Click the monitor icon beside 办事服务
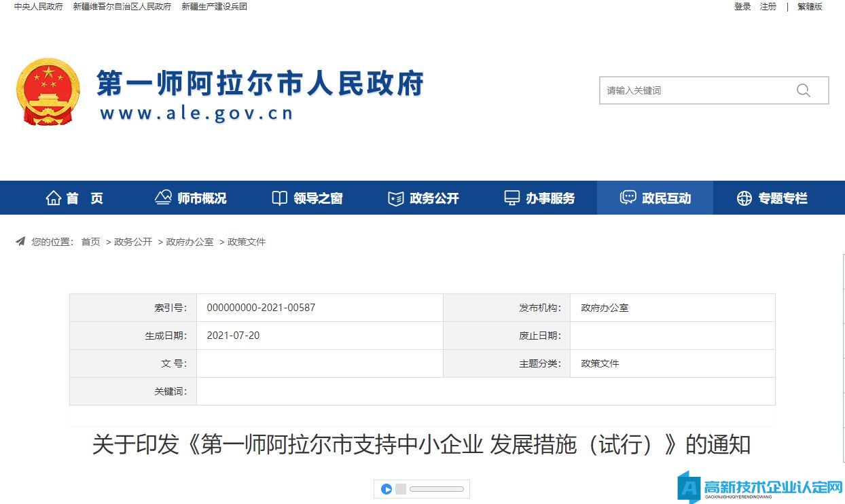The image size is (845, 504). pos(511,198)
